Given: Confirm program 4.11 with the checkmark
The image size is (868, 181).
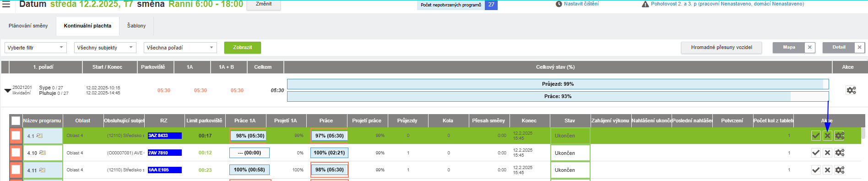Looking at the screenshot, I should point(816,170).
